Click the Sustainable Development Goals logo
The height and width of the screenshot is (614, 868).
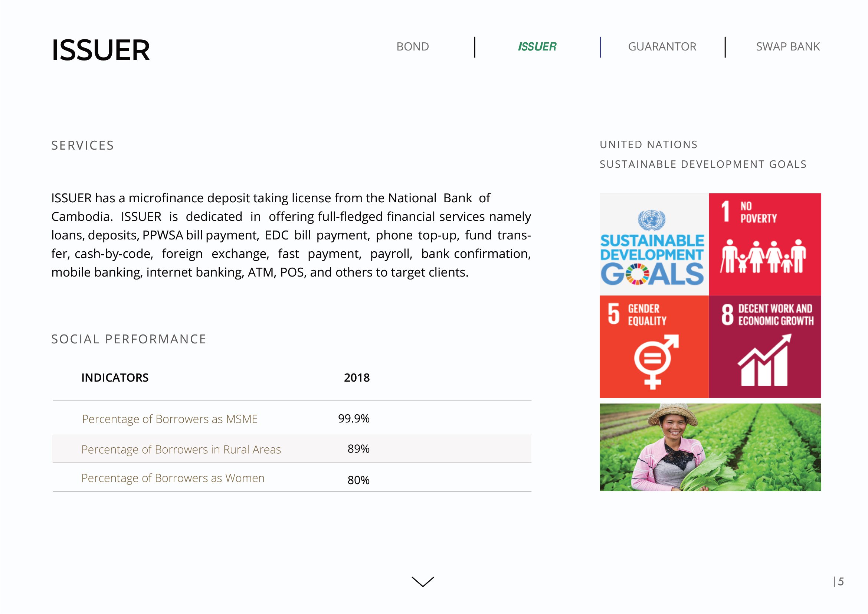(652, 248)
